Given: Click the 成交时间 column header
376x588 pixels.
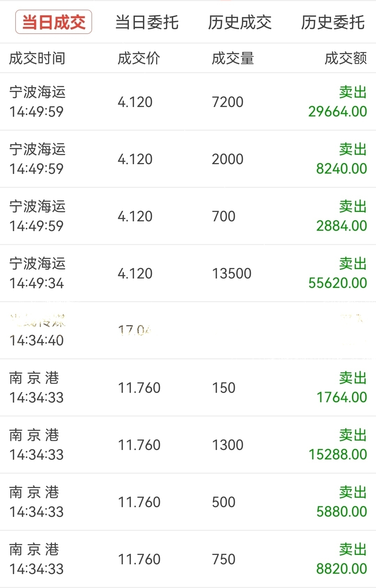Looking at the screenshot, I should point(37,58).
